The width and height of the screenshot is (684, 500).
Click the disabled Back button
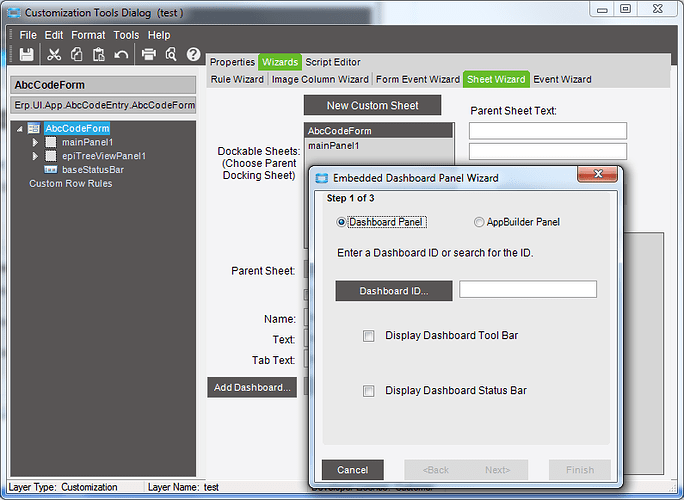tap(435, 470)
